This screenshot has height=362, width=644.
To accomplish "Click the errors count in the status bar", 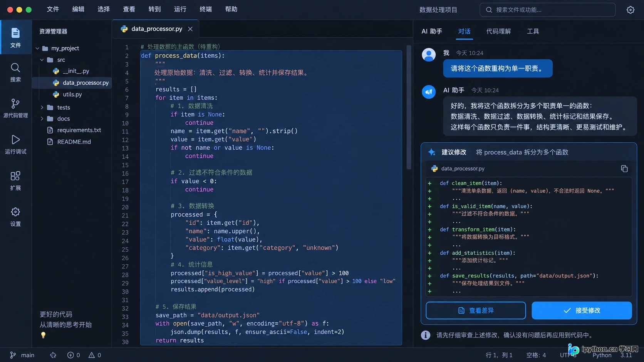I will click(74, 355).
